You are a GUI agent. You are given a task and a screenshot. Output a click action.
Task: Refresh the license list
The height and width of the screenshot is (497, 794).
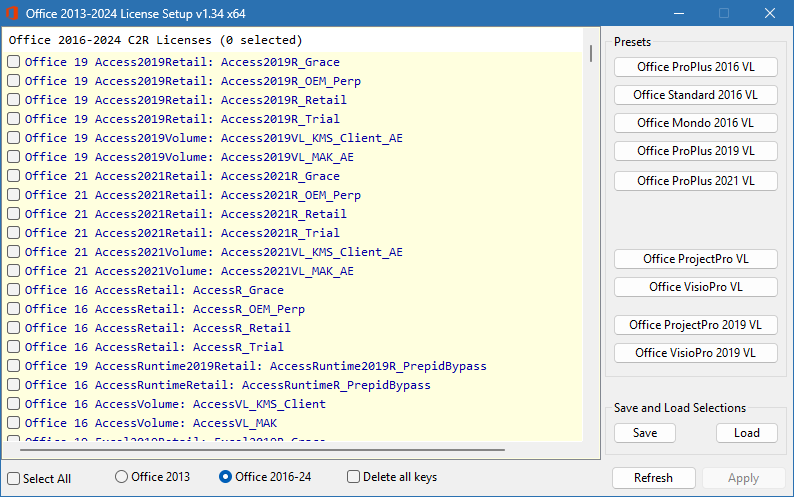point(653,478)
